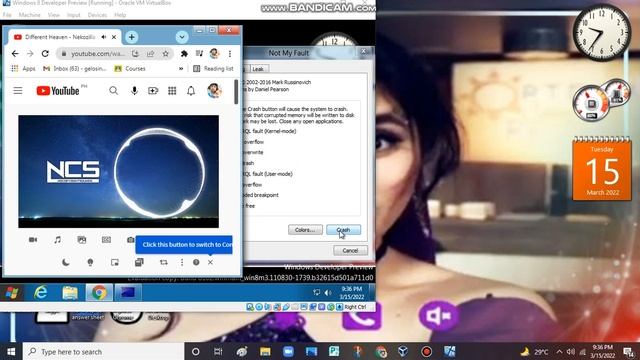
Task: Open the Courses bookmark folder
Action: 130,69
